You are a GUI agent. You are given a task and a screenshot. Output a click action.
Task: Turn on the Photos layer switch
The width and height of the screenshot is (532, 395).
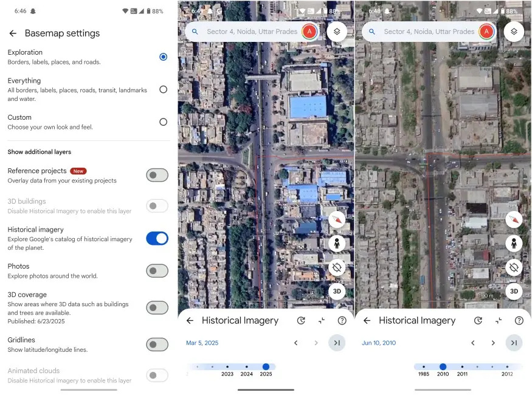[x=157, y=271]
